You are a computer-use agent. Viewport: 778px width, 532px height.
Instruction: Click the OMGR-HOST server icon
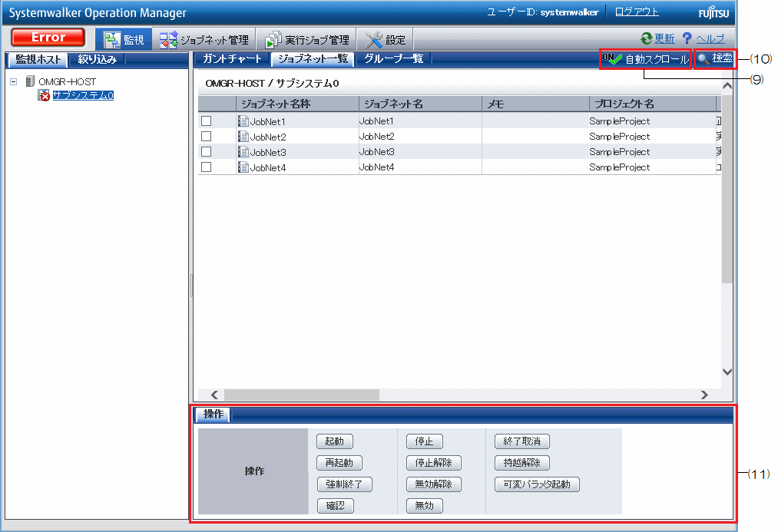[x=30, y=81]
